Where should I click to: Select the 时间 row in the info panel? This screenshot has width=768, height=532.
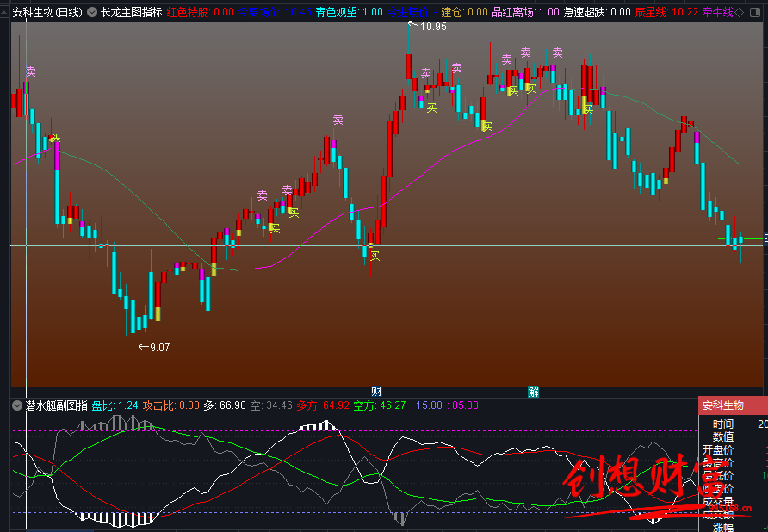tap(734, 424)
